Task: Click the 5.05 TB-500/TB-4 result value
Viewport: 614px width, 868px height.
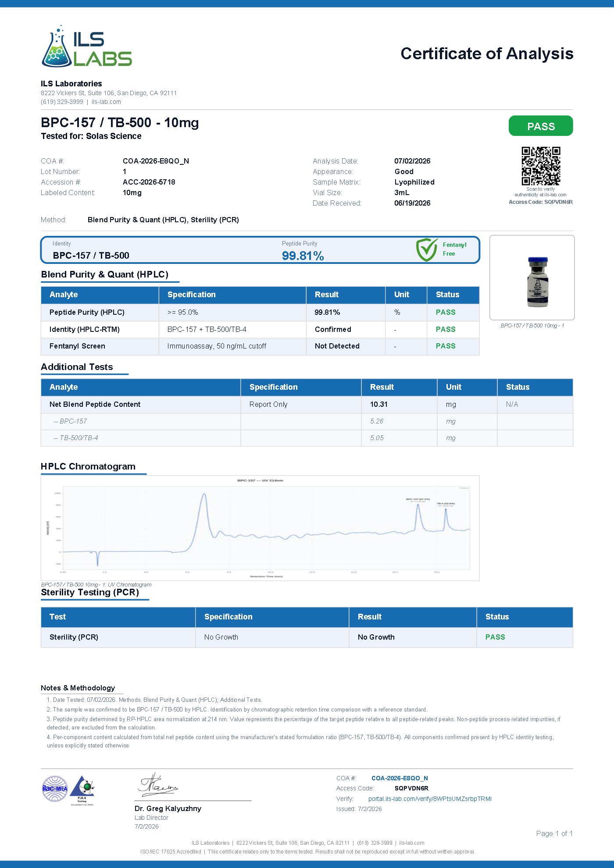Action: click(377, 438)
